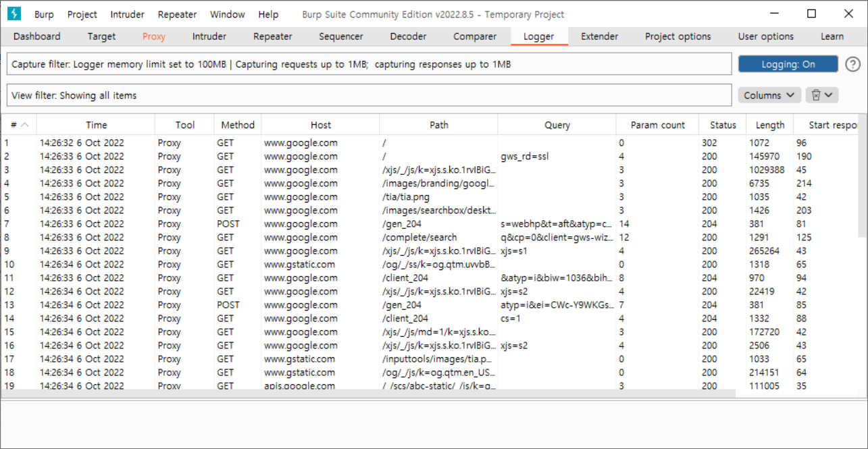Image resolution: width=868 pixels, height=449 pixels.
Task: Select the request with length 1029388
Action: click(430, 169)
